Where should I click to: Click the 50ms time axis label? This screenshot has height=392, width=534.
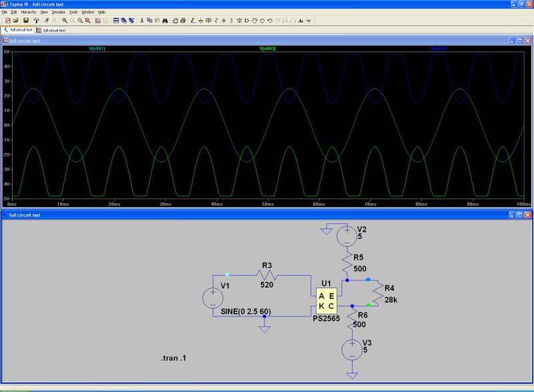coord(268,204)
